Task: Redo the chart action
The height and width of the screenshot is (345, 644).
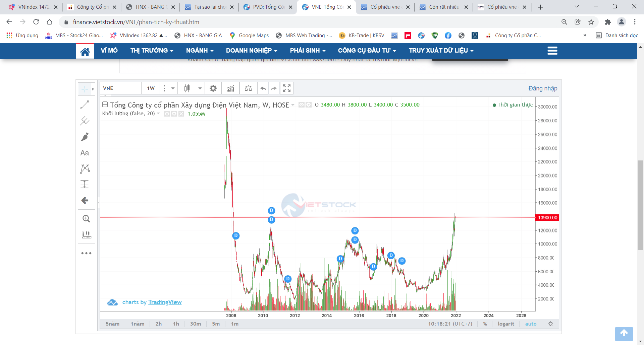Action: (x=274, y=88)
